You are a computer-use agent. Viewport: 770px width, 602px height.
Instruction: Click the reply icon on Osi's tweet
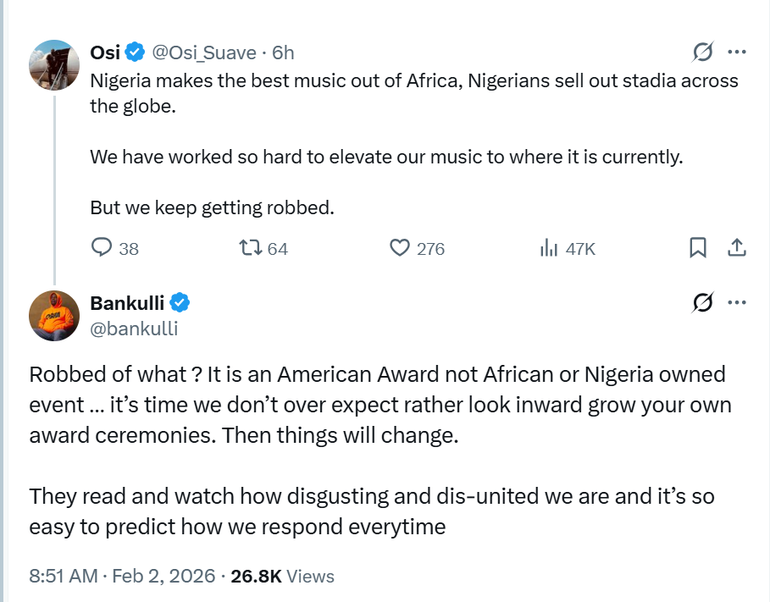tap(102, 248)
